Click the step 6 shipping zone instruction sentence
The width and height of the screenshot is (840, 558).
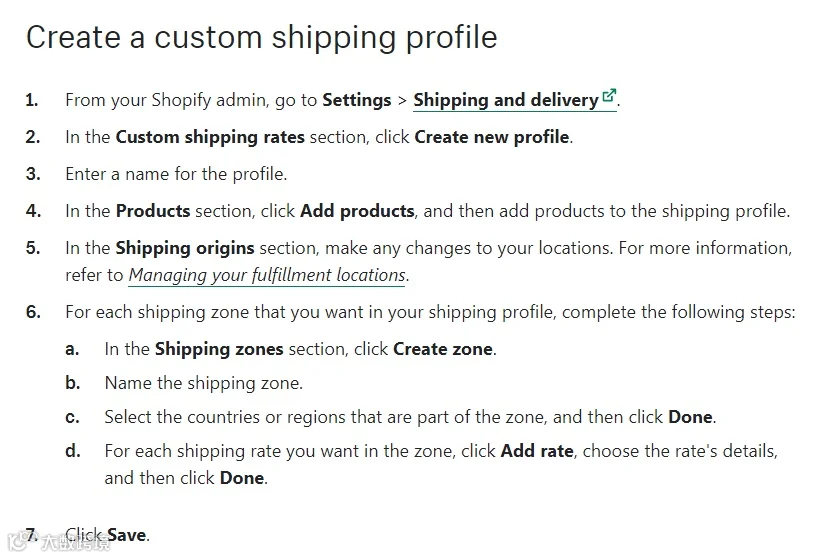[x=430, y=312]
